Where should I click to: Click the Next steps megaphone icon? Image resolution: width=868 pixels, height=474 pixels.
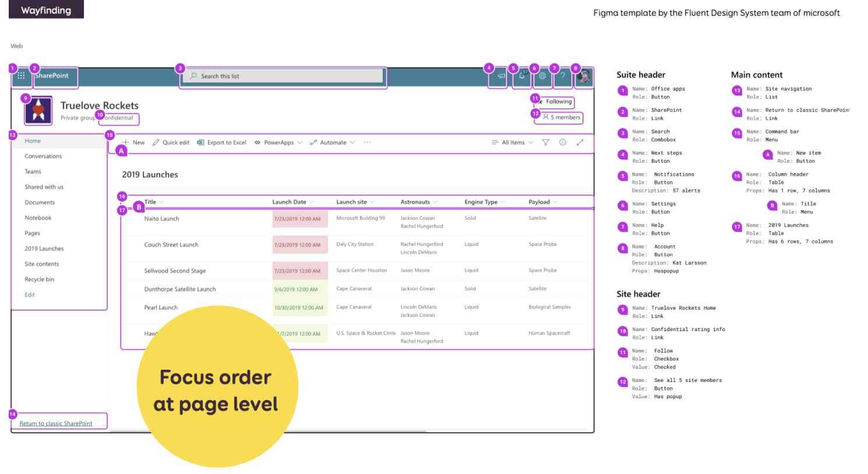click(500, 76)
